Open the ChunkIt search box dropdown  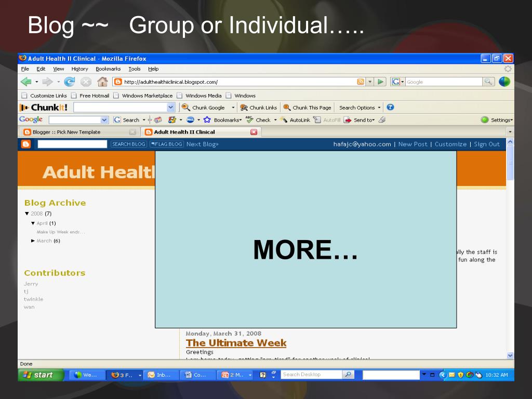click(170, 108)
